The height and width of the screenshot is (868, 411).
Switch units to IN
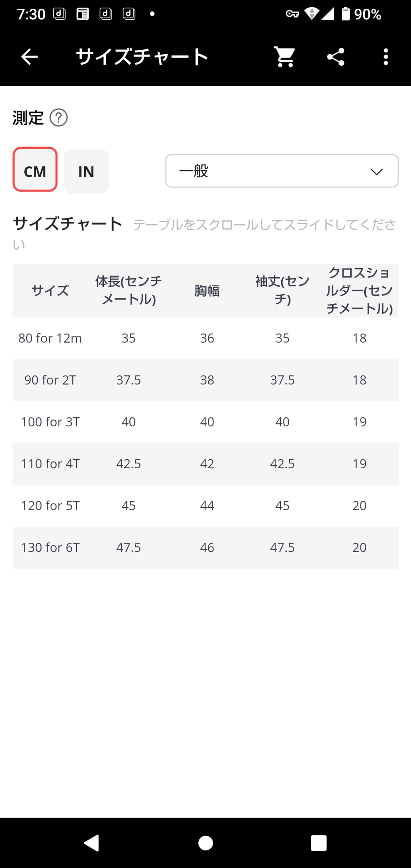[86, 172]
